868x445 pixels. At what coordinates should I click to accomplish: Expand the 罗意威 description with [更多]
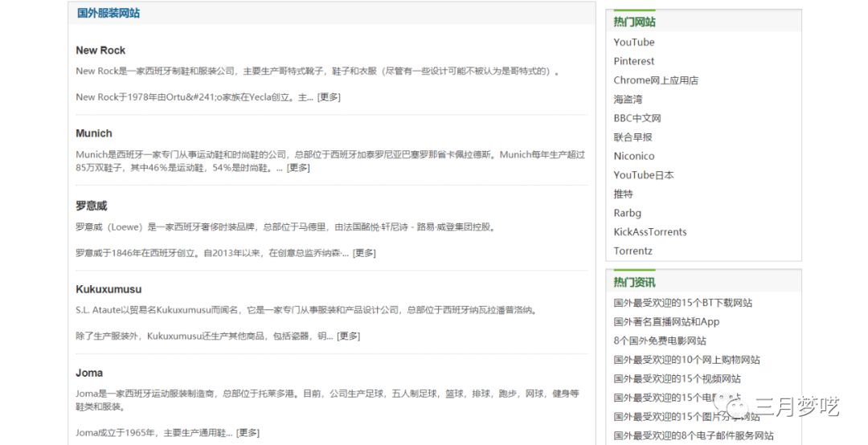coord(364,253)
